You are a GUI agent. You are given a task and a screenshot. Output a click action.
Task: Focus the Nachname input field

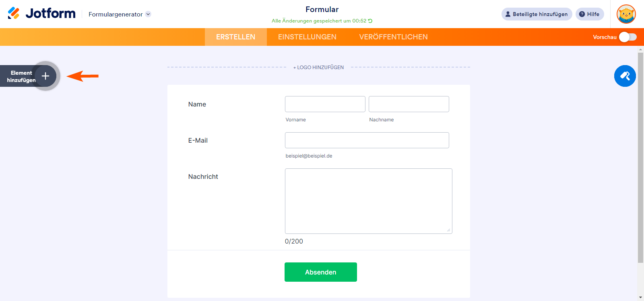click(x=409, y=104)
